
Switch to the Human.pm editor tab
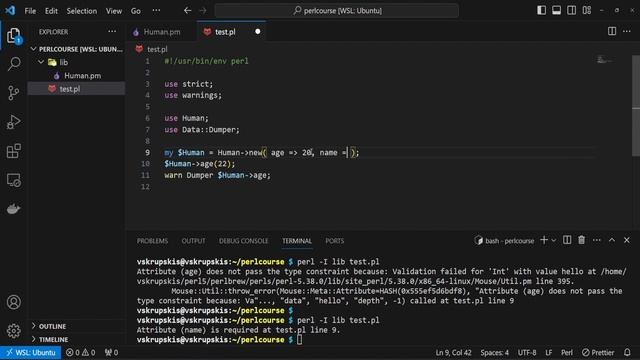pos(161,31)
